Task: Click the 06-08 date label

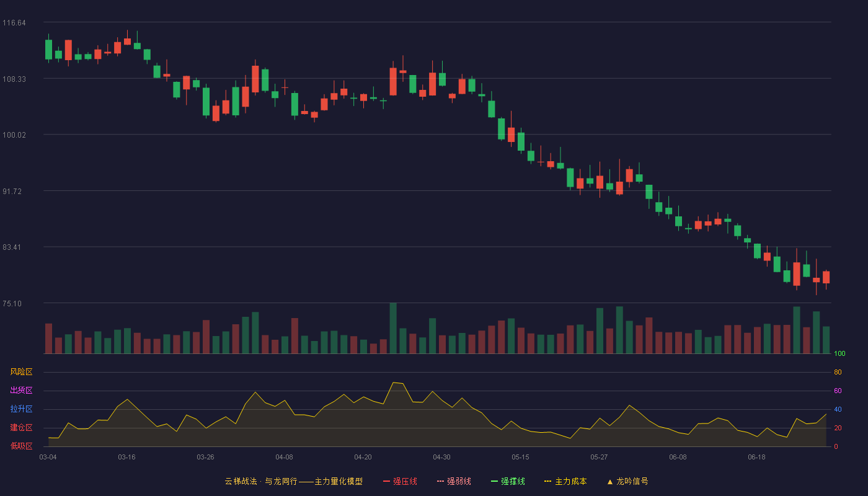Action: pyautogui.click(x=678, y=457)
